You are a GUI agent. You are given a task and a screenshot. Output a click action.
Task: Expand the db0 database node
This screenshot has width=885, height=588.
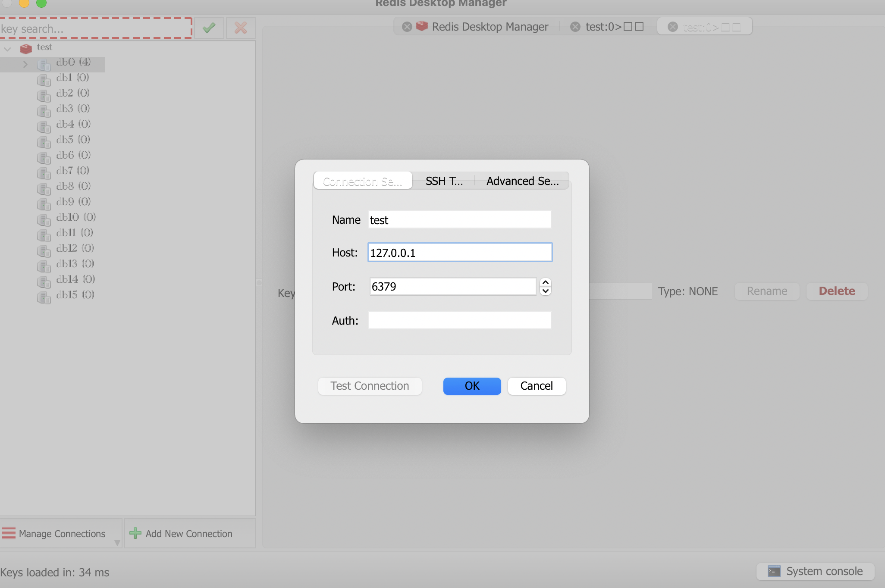25,64
